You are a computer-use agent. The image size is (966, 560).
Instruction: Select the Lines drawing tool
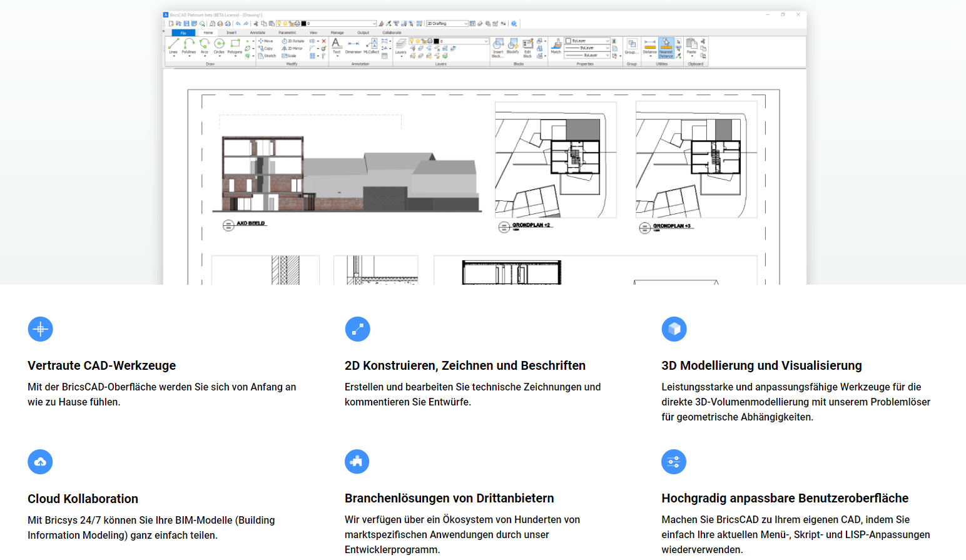coord(173,46)
